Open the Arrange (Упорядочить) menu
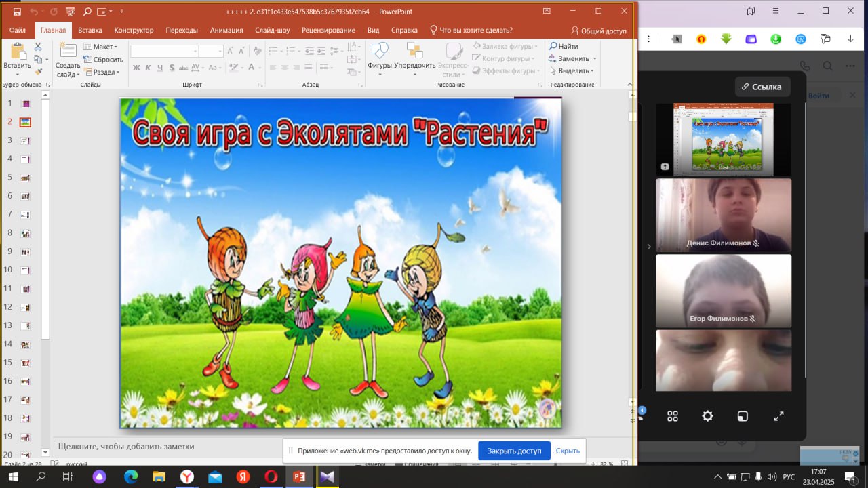Screen dimensions: 868x488 click(x=414, y=59)
